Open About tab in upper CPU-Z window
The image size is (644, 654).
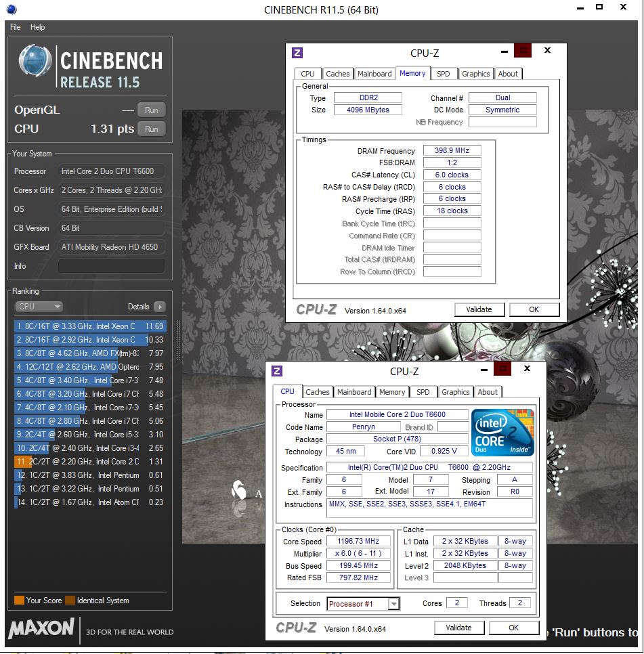click(x=508, y=74)
